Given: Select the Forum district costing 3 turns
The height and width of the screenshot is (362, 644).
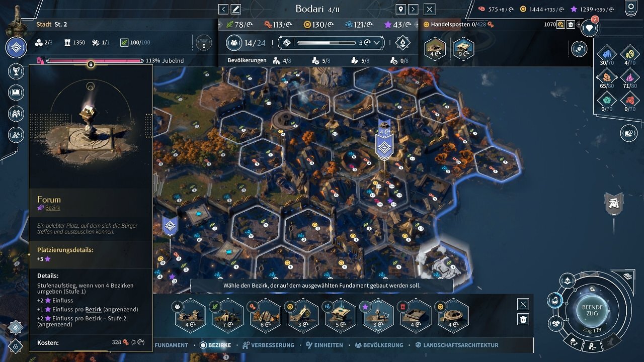Looking at the screenshot, I should point(378,316).
